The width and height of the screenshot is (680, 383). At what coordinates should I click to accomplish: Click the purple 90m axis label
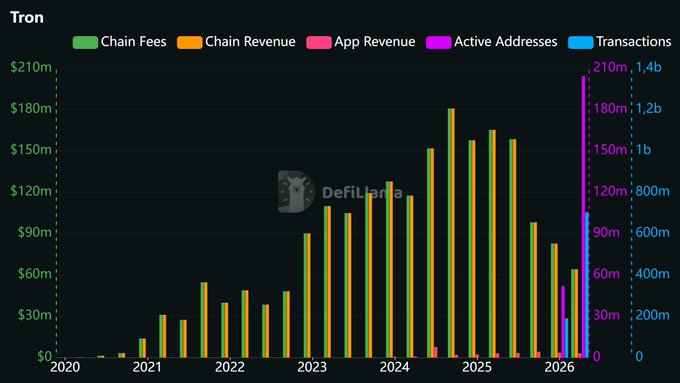point(607,232)
